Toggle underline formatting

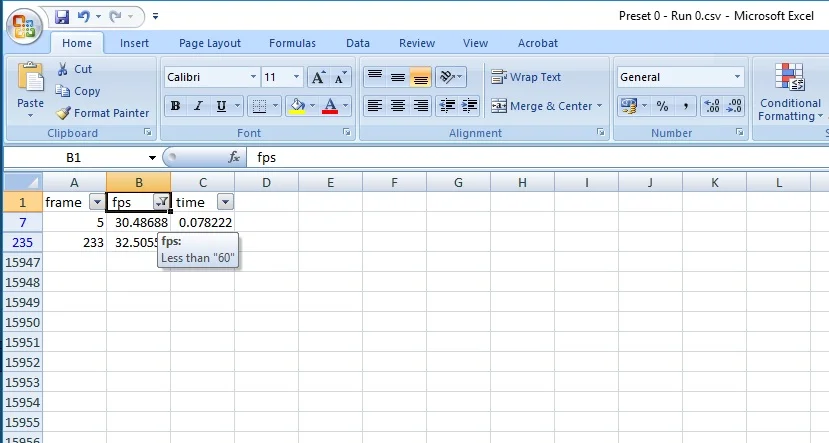[x=222, y=106]
